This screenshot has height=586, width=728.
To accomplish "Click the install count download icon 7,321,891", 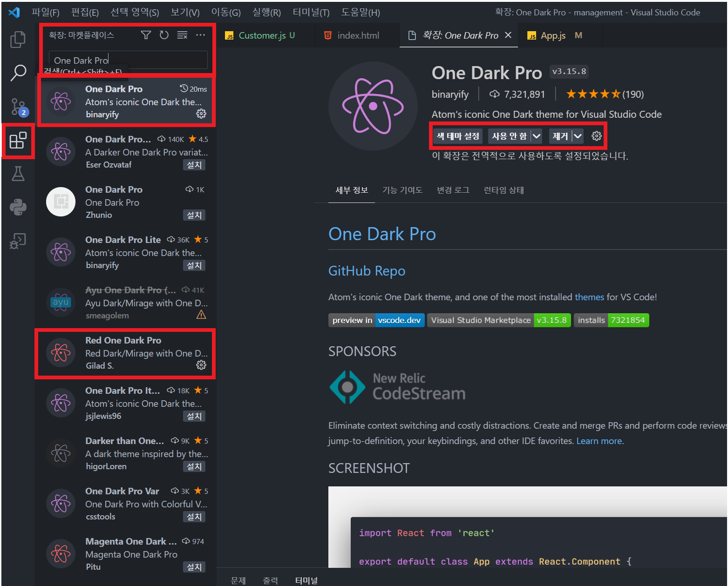I will pos(494,94).
